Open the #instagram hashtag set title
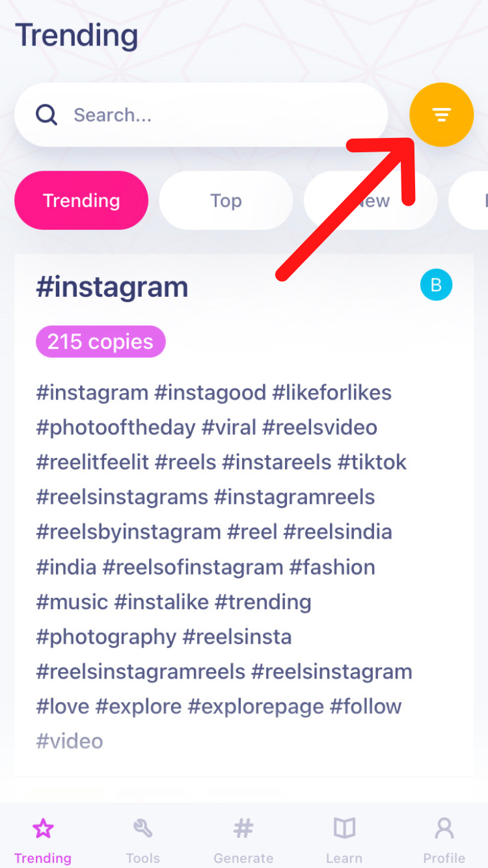Image resolution: width=488 pixels, height=868 pixels. pyautogui.click(x=112, y=287)
